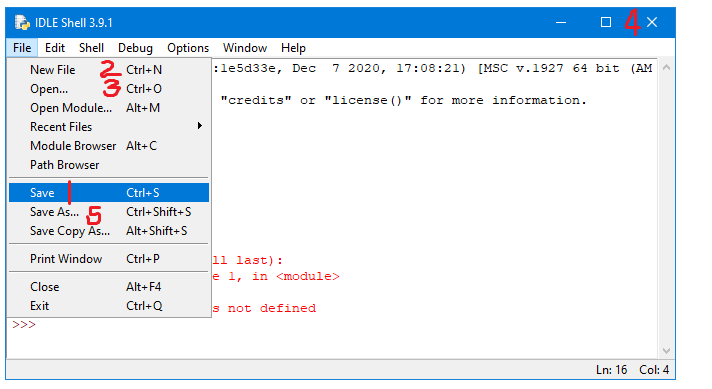Image resolution: width=712 pixels, height=389 pixels.
Task: Choose Save As... from the menu
Action: tap(109, 212)
